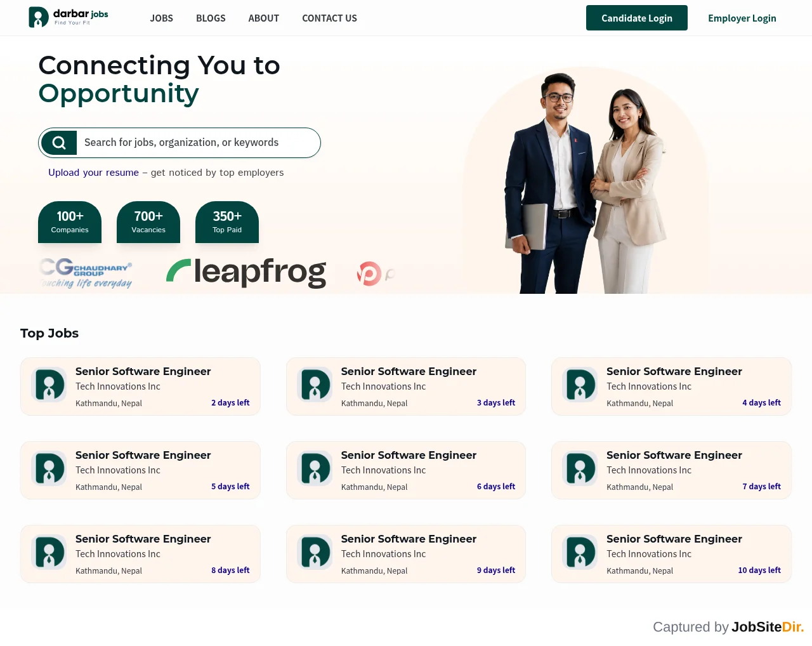
Task: Click Tech Innovations Inc on the 9 days left card
Action: pos(383,554)
